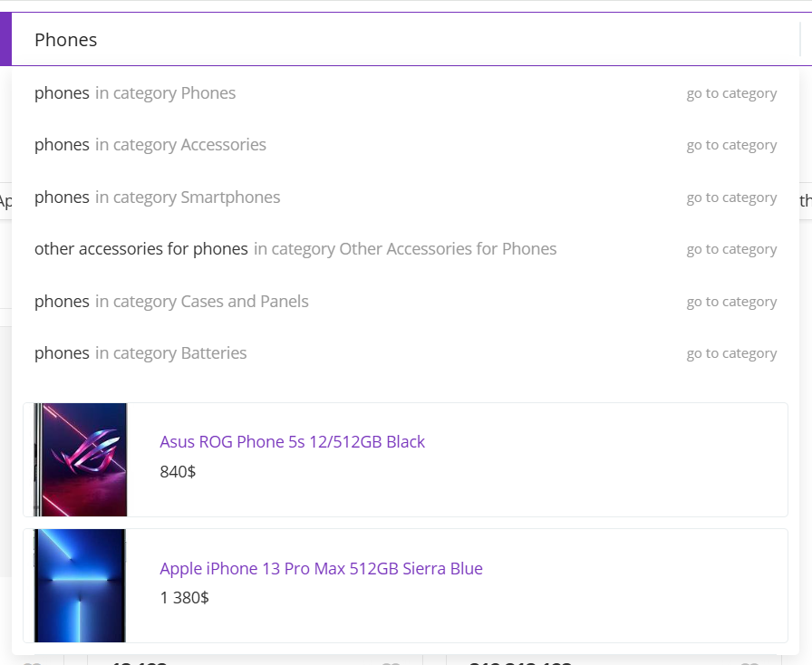
Task: Click the search field containing "Phones"
Action: [x=399, y=40]
